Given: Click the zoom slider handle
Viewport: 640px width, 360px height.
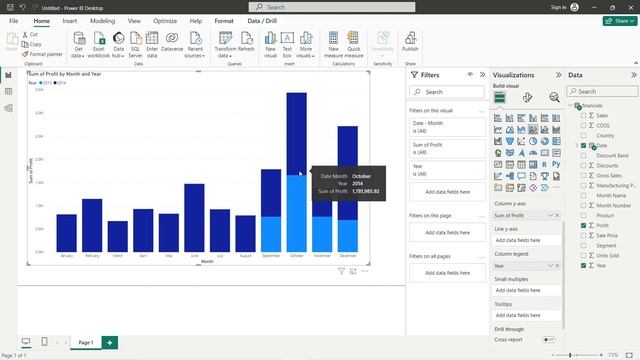Looking at the screenshot, I should coord(570,355).
